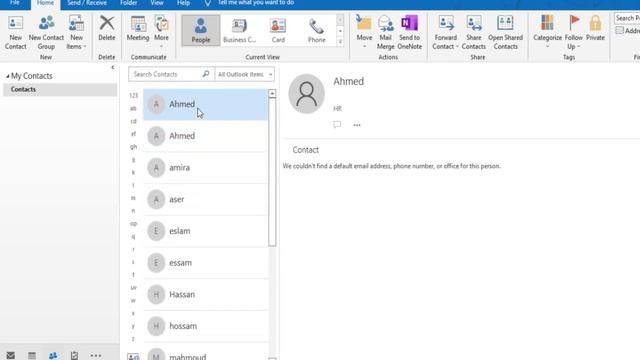This screenshot has width=640, height=360.
Task: Create a New Contact
Action: (16, 33)
